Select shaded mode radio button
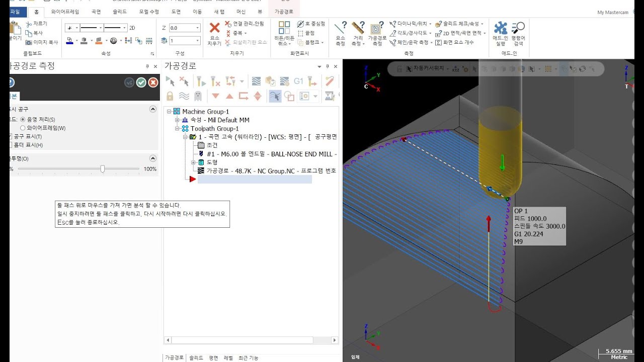This screenshot has height=362, width=644. tap(23, 119)
